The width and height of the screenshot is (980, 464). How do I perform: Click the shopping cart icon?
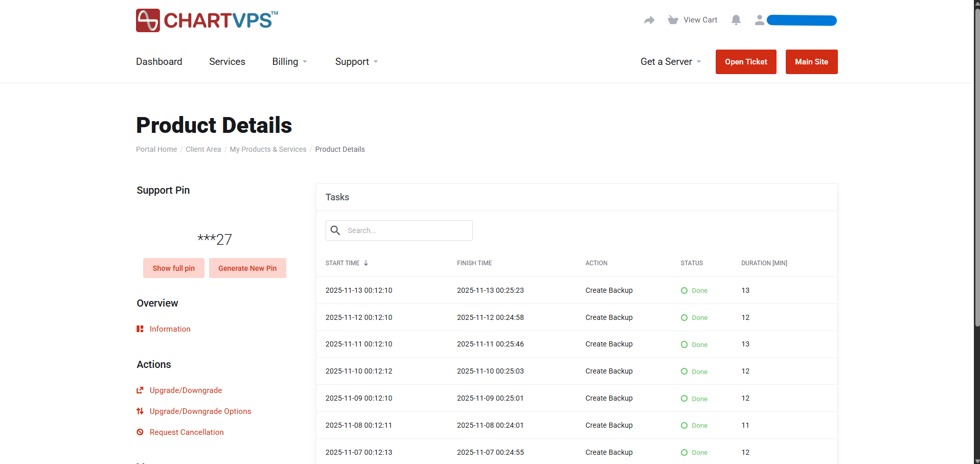[673, 20]
